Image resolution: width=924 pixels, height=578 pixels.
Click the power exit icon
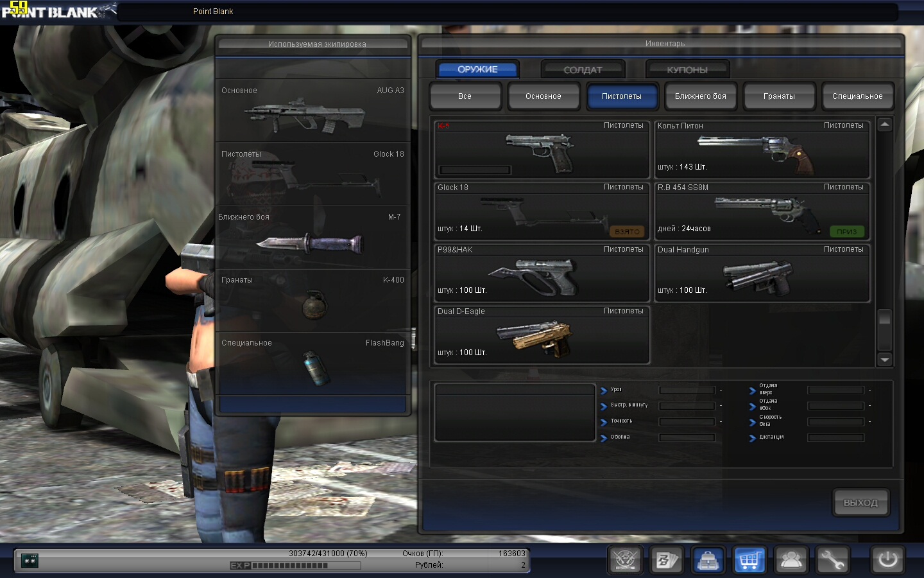pos(887,560)
